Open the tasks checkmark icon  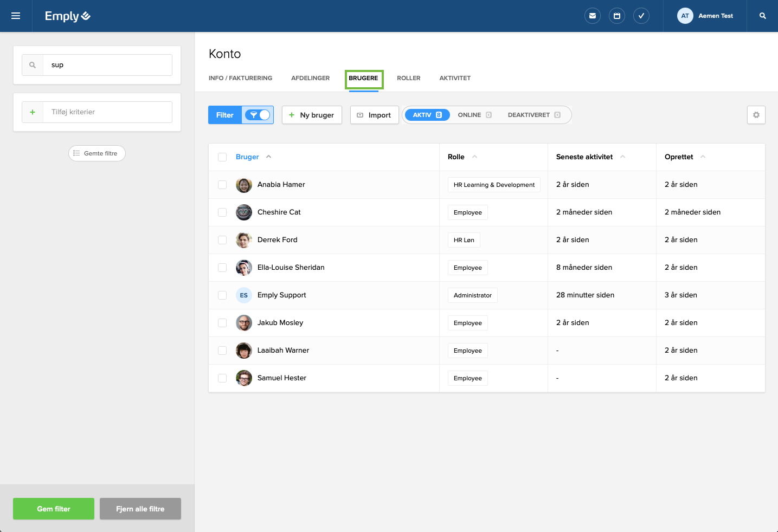click(641, 16)
